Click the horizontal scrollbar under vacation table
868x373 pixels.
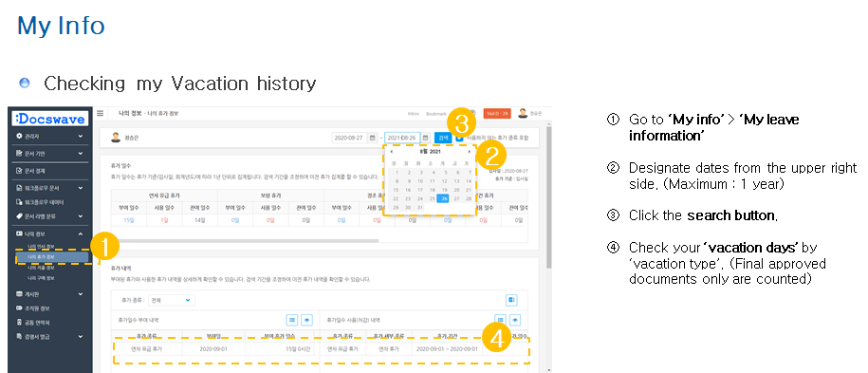(246, 240)
